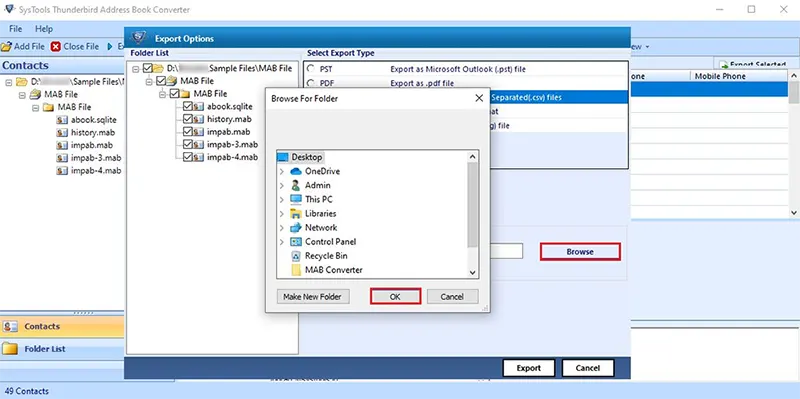Switch to the Contacts navigation tab
Image resolution: width=800 pixels, height=399 pixels.
point(62,327)
